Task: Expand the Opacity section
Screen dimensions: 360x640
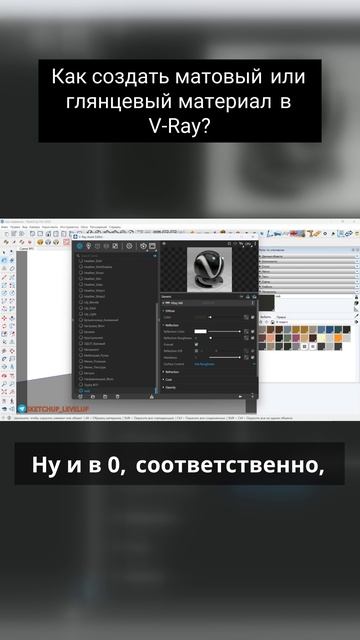Action: 169,387
